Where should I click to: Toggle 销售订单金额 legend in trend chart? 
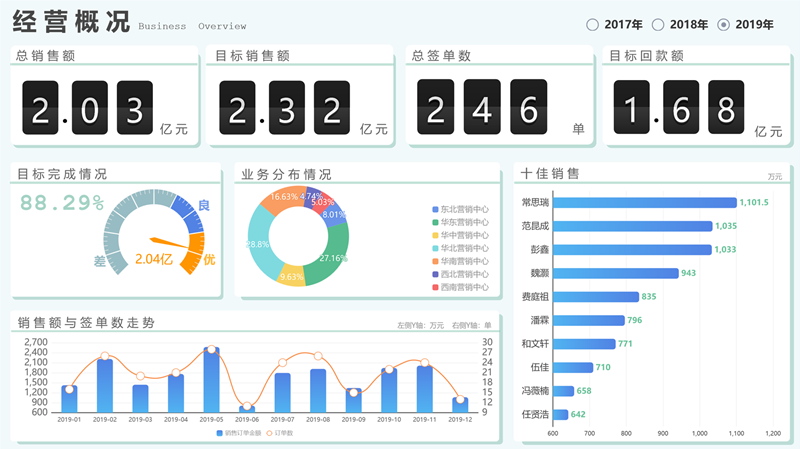coord(220,433)
